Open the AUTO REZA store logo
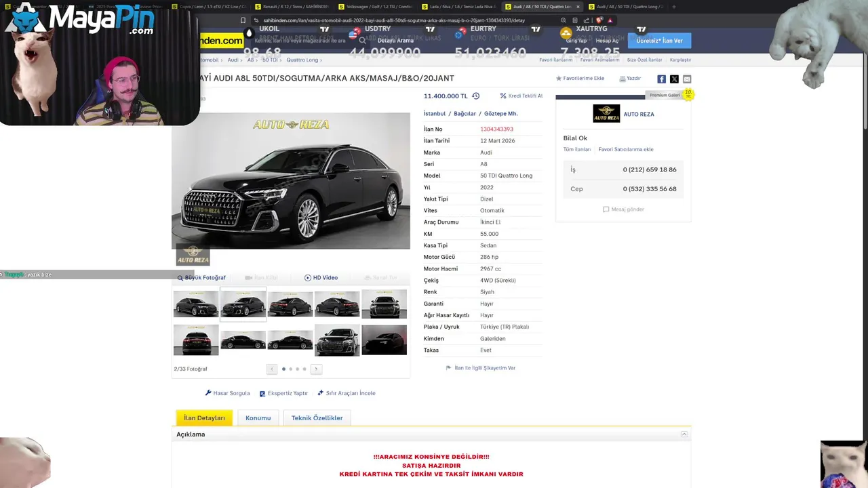868x488 pixels. [x=606, y=114]
